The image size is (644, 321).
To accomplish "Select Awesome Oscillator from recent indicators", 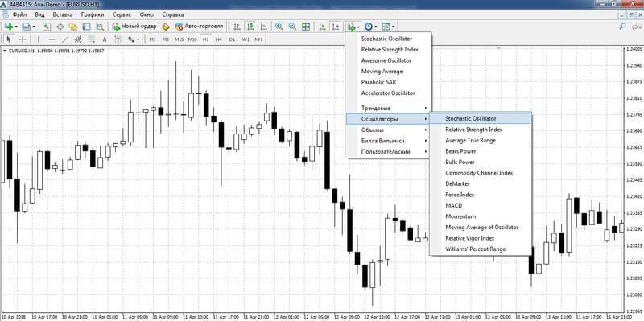I will point(389,60).
